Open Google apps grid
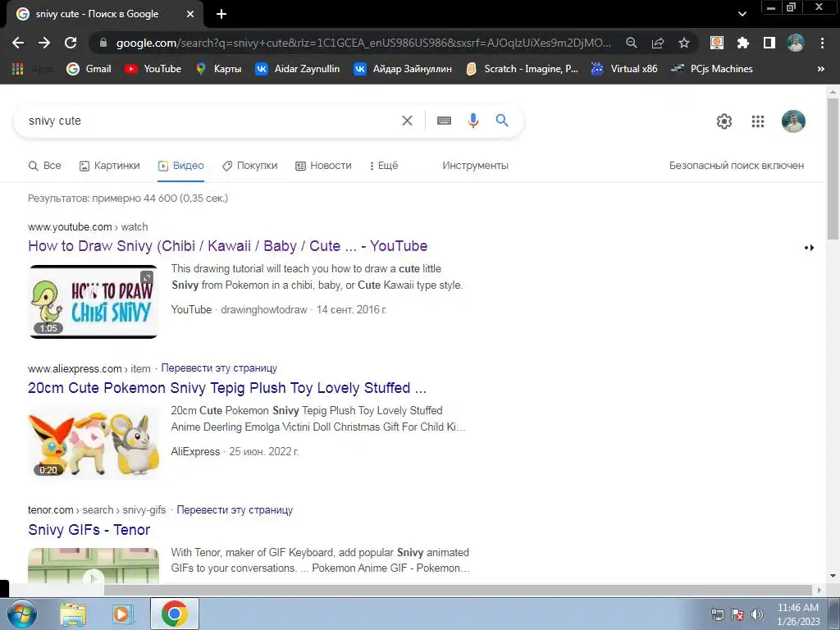The image size is (840, 630). [x=757, y=121]
